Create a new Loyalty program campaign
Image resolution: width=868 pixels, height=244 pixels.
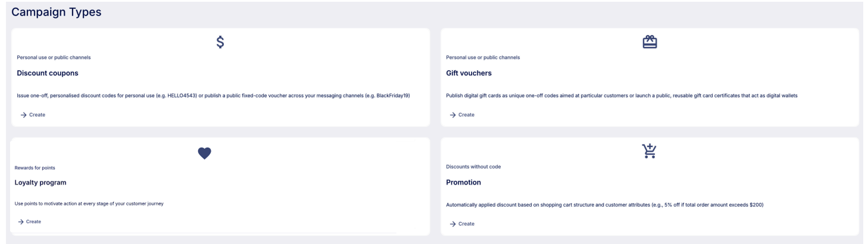(30, 221)
